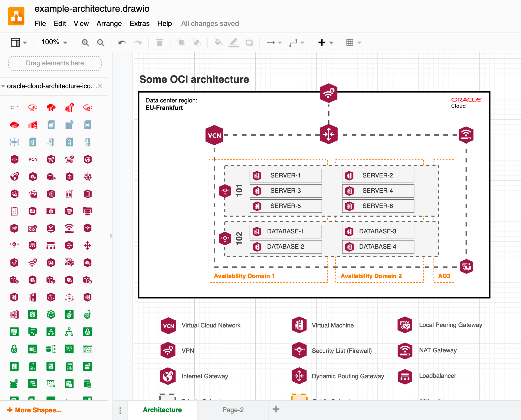Select the NAT Gateway icon in diagram
Viewport: 521px width, 420px height.
(x=466, y=134)
